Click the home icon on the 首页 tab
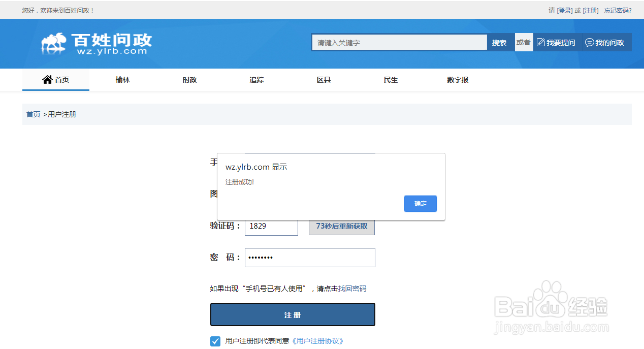 click(46, 79)
